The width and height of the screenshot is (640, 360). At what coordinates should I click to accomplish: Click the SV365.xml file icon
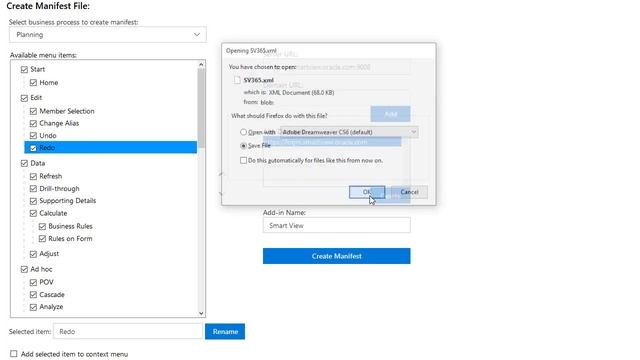click(237, 80)
